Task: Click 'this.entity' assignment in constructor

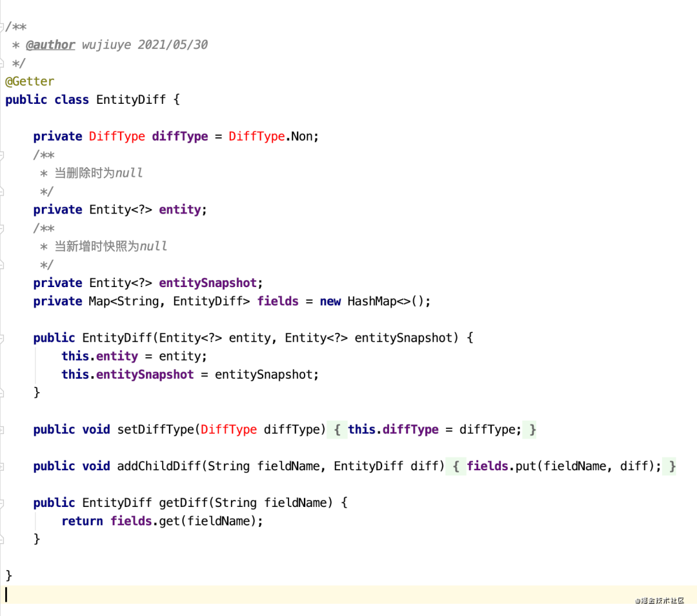Action: (x=100, y=356)
